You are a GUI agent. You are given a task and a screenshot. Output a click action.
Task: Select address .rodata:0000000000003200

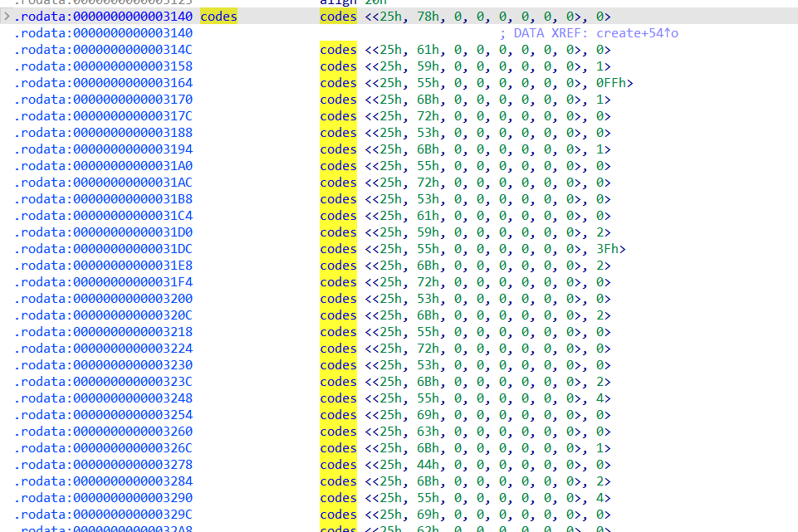coord(104,299)
